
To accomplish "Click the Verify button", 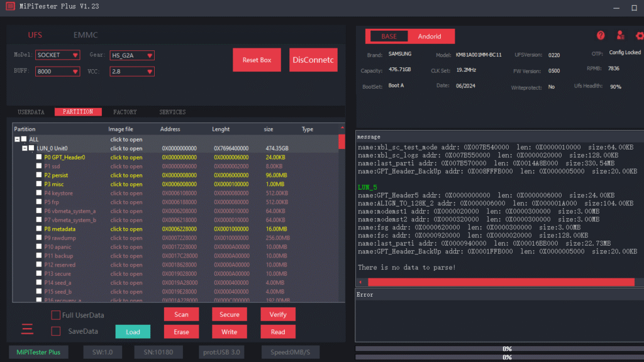I will coord(277,314).
